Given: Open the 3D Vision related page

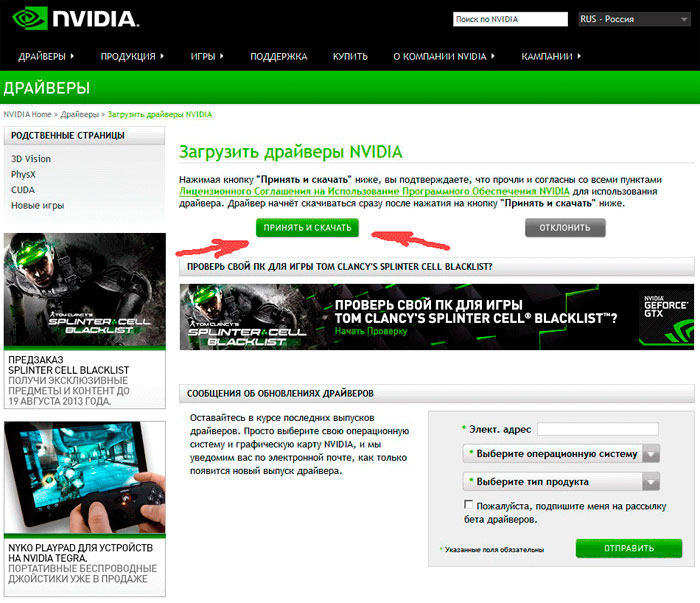Looking at the screenshot, I should click(x=31, y=159).
